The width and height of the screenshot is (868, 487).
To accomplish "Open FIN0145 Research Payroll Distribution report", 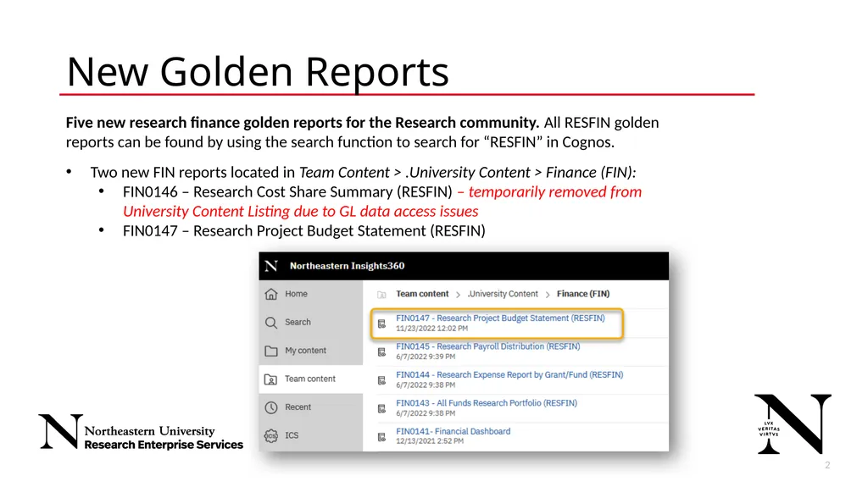I will tap(487, 346).
